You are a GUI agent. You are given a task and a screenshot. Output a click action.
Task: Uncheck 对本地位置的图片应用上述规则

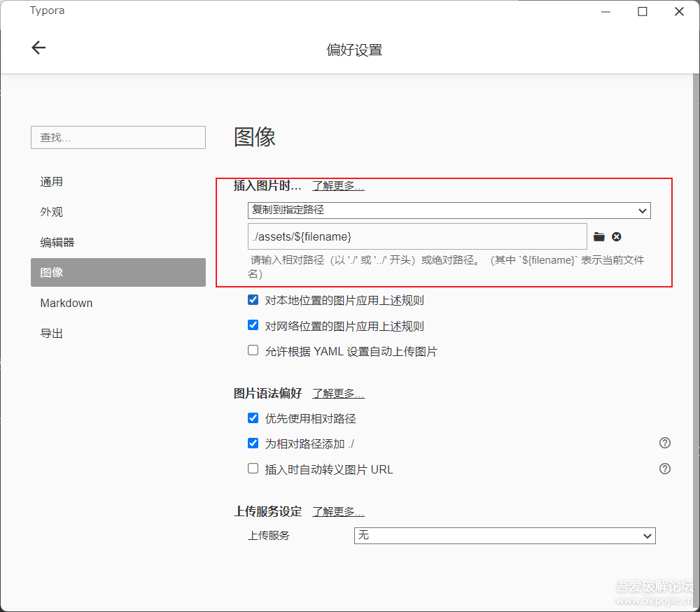pos(253,299)
